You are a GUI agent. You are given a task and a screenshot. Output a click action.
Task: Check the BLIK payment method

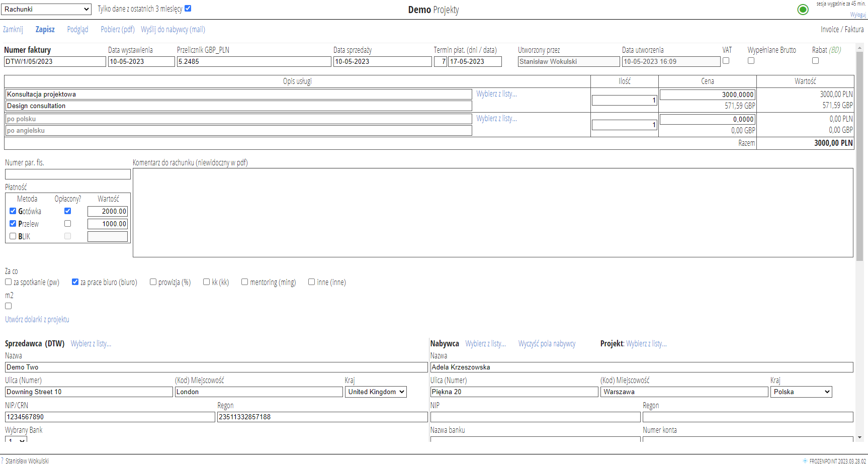[x=13, y=236]
